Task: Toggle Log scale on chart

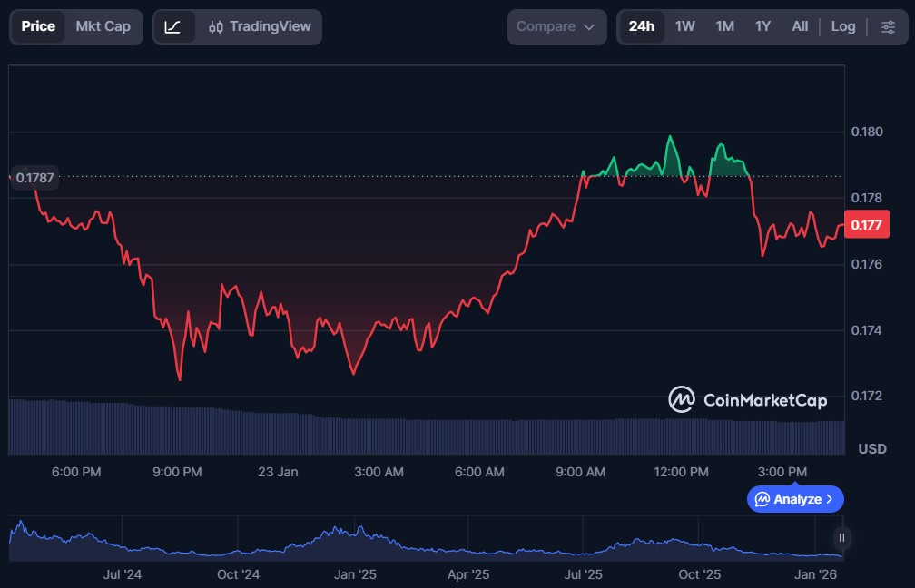Action: pyautogui.click(x=842, y=27)
